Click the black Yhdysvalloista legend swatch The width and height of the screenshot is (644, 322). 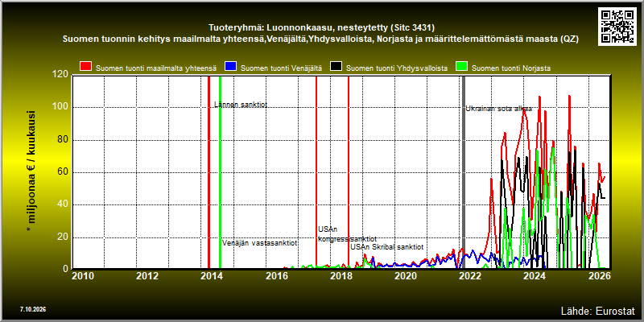pos(336,68)
